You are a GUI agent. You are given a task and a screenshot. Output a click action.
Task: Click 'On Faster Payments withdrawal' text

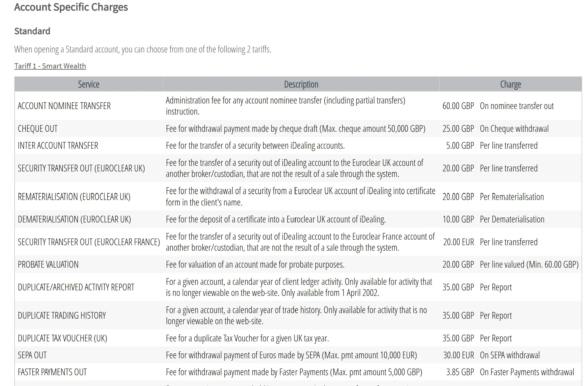[x=527, y=372]
